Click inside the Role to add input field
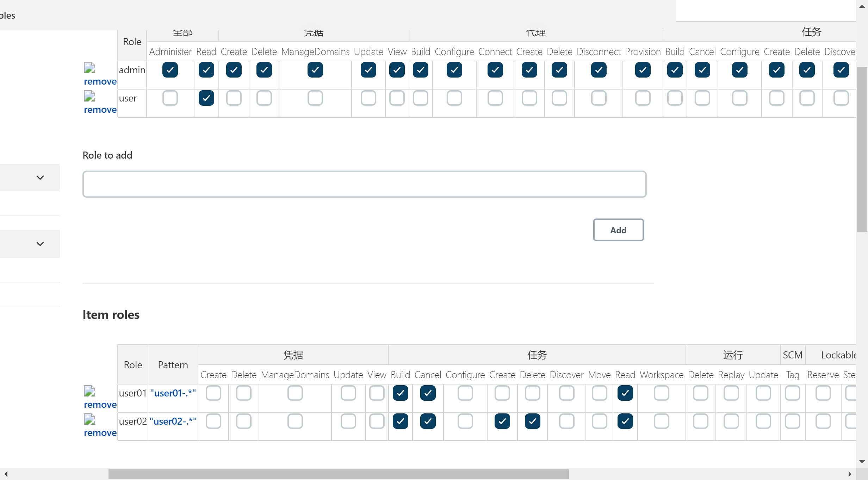Image resolution: width=868 pixels, height=480 pixels. tap(364, 184)
